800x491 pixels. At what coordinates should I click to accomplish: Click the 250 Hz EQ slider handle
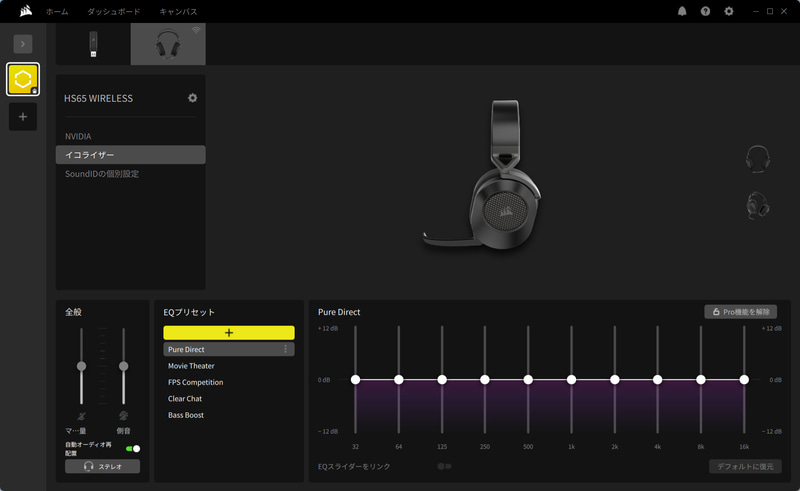485,379
